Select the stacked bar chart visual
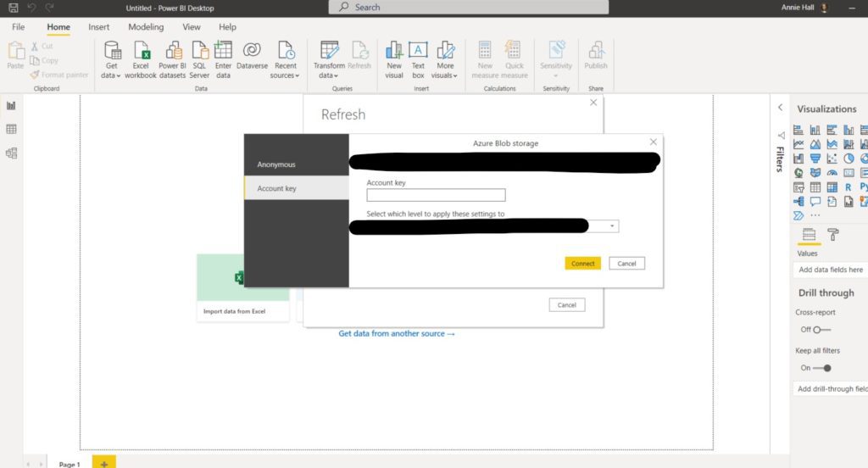This screenshot has width=868, height=468. click(798, 131)
